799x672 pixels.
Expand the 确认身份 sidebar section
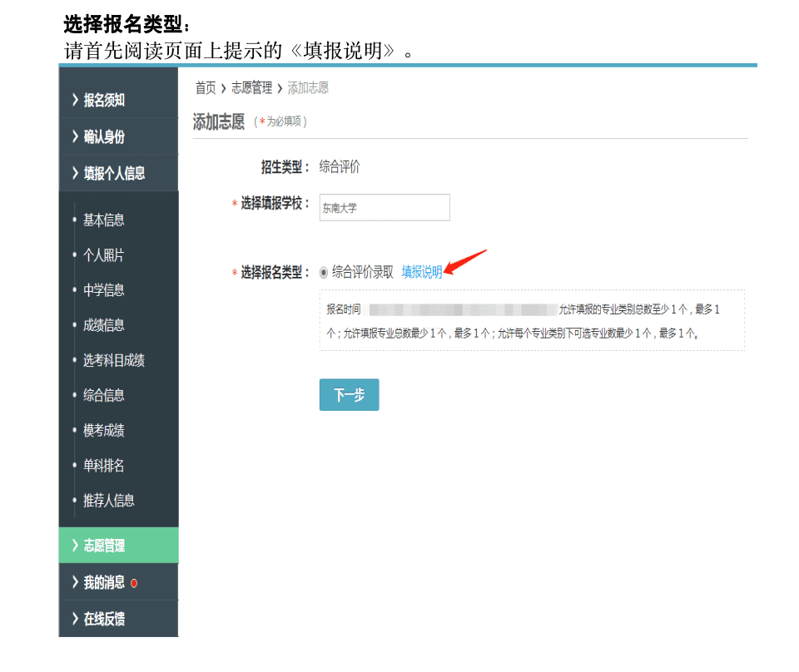pos(104,137)
